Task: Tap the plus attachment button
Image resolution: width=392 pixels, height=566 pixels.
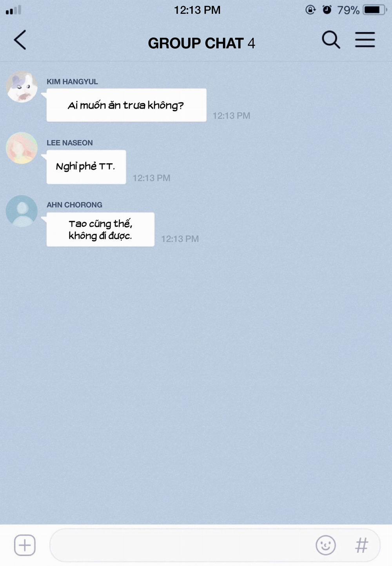Action: tap(25, 545)
